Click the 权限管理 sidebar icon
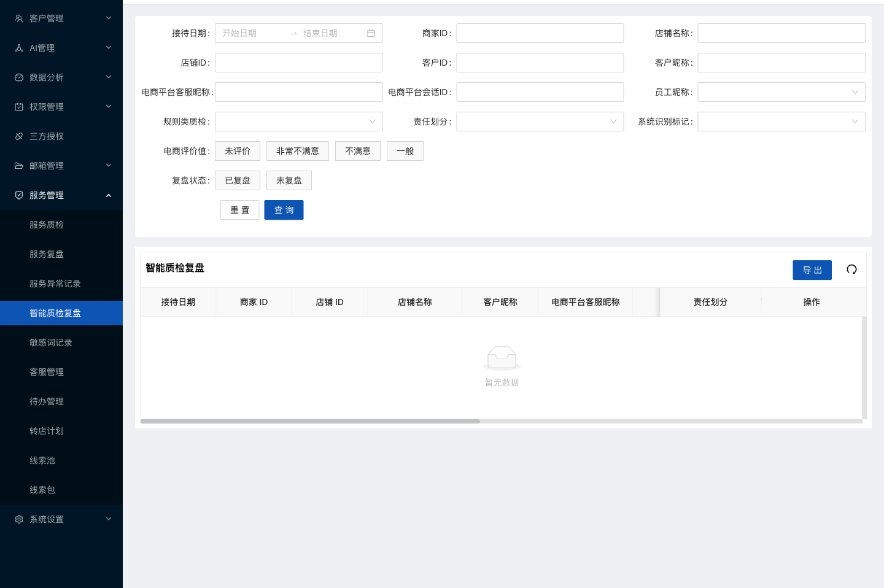The image size is (884, 588). [x=19, y=107]
